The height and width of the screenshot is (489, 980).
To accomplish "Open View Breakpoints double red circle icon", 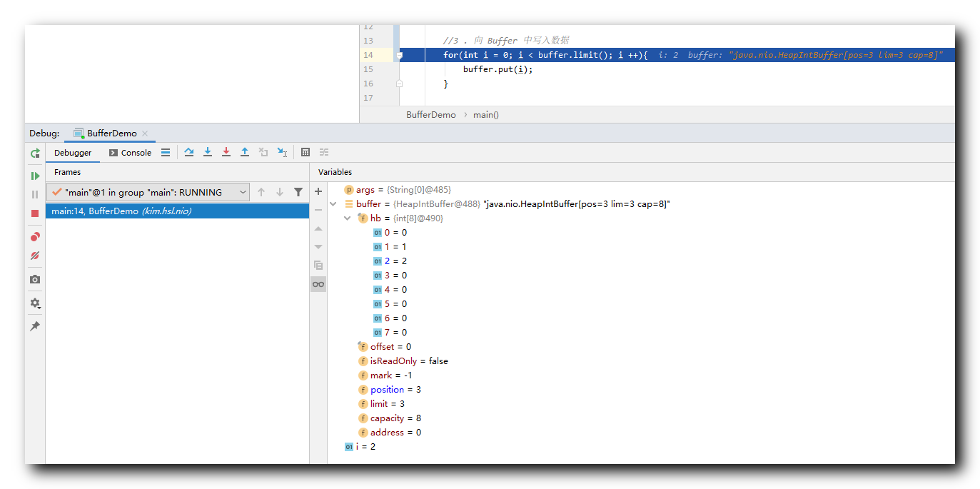I will (x=35, y=237).
